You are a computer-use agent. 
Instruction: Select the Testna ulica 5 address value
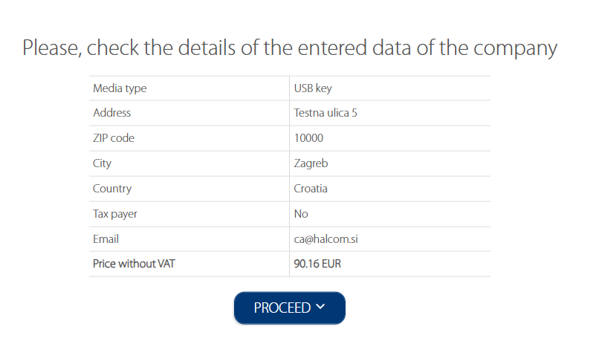pos(326,113)
